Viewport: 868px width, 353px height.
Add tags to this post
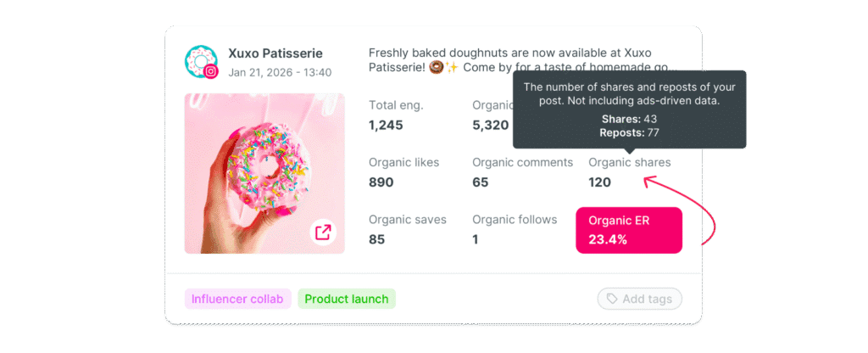[639, 299]
